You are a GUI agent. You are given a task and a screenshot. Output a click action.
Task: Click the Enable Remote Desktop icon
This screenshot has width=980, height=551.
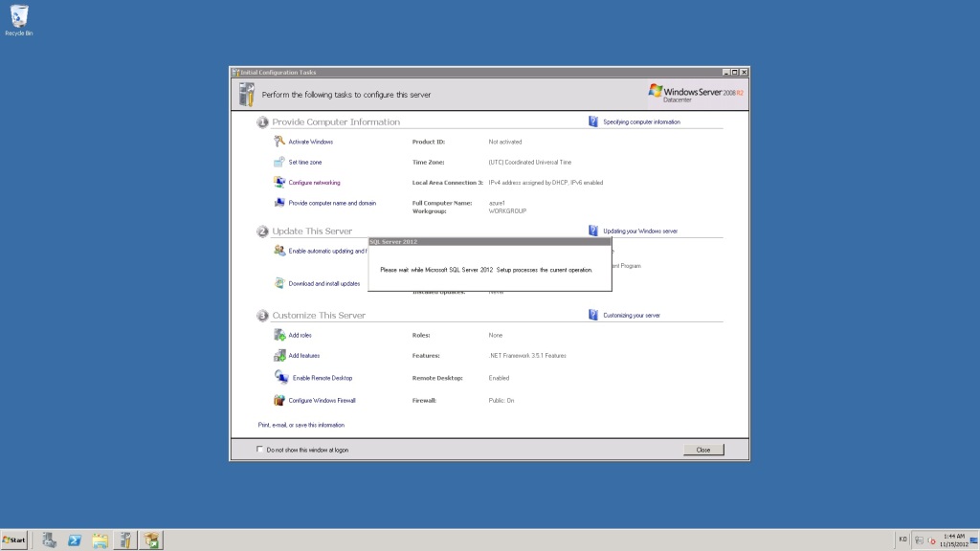(281, 377)
